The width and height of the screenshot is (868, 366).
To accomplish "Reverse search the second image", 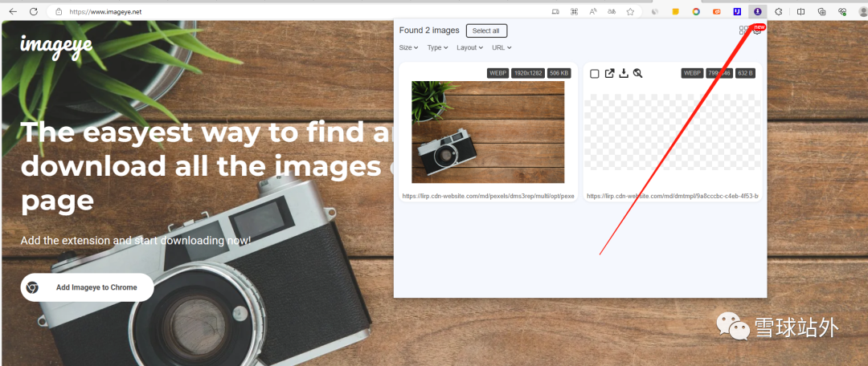I will click(637, 73).
